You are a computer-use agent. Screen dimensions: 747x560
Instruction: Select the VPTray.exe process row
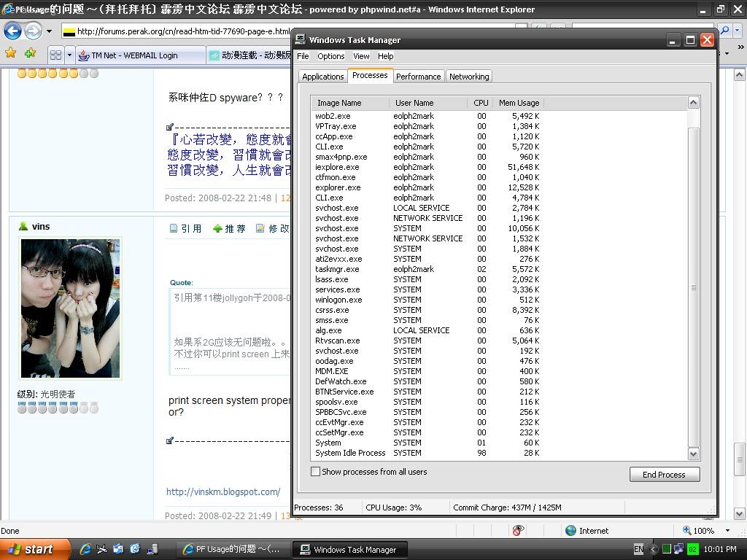point(427,126)
